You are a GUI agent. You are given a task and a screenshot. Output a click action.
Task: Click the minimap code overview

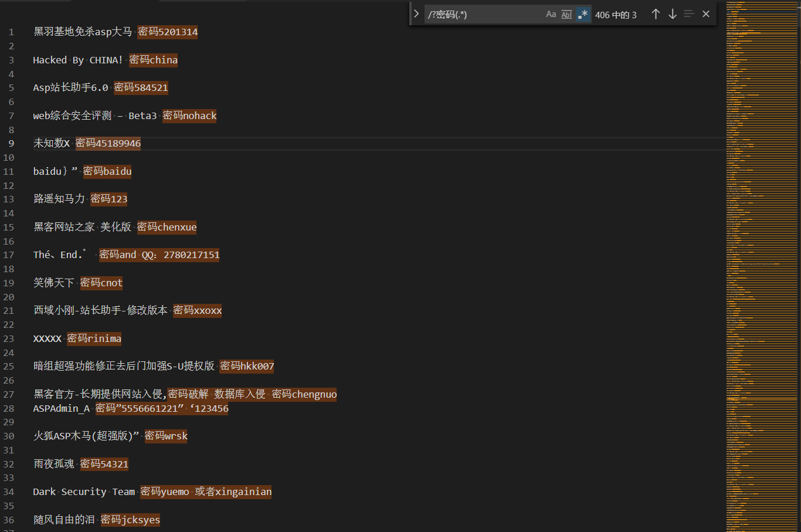point(762,264)
